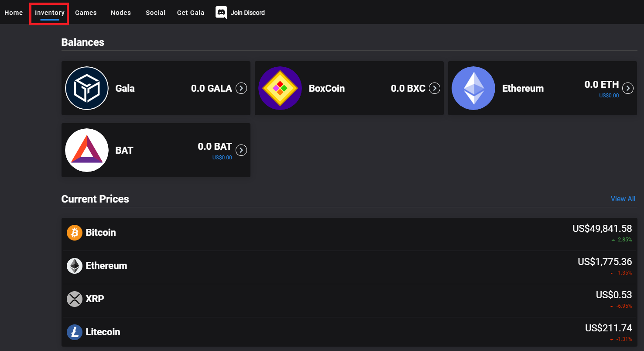Viewport: 644px width, 351px height.
Task: Select the Inventory tab
Action: pos(50,13)
